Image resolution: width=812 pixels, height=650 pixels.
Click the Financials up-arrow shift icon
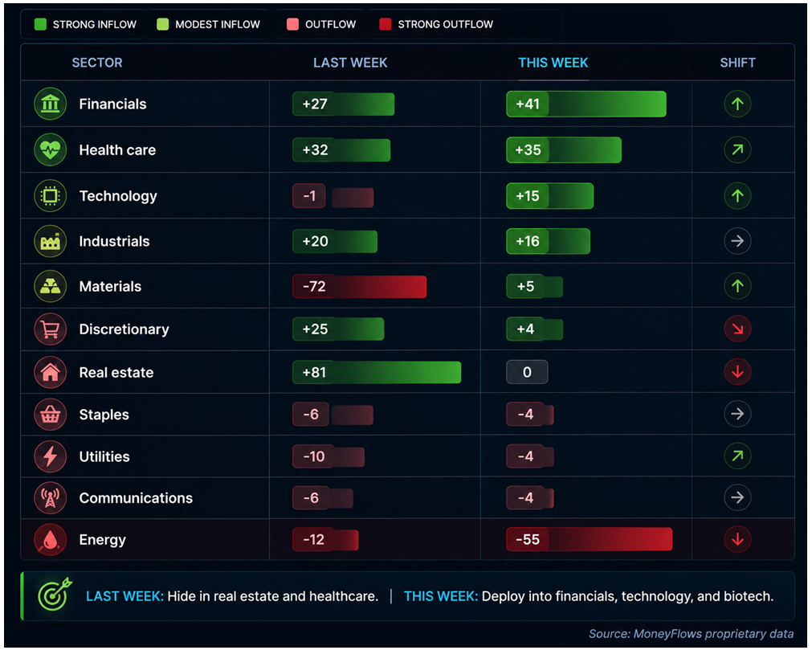(x=737, y=104)
